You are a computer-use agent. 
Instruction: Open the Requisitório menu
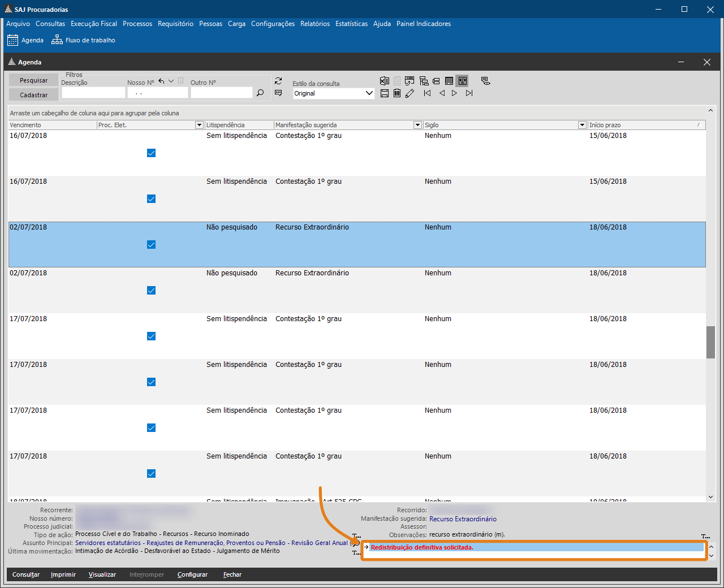click(x=175, y=24)
